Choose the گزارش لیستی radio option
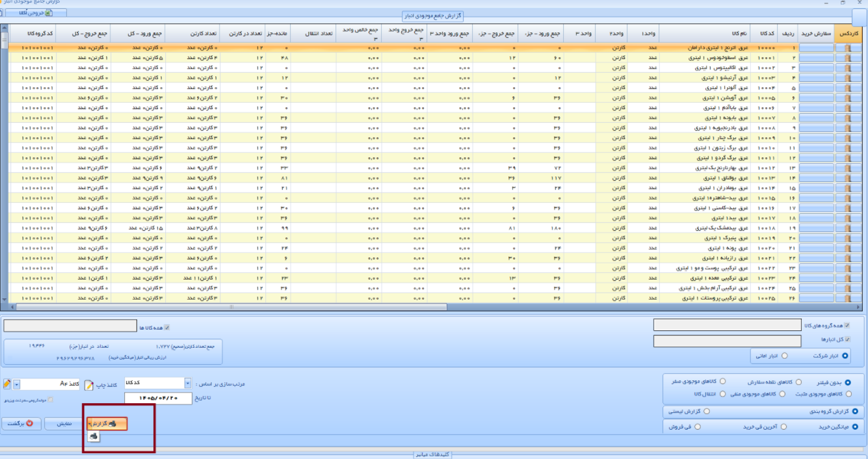 pos(707,412)
